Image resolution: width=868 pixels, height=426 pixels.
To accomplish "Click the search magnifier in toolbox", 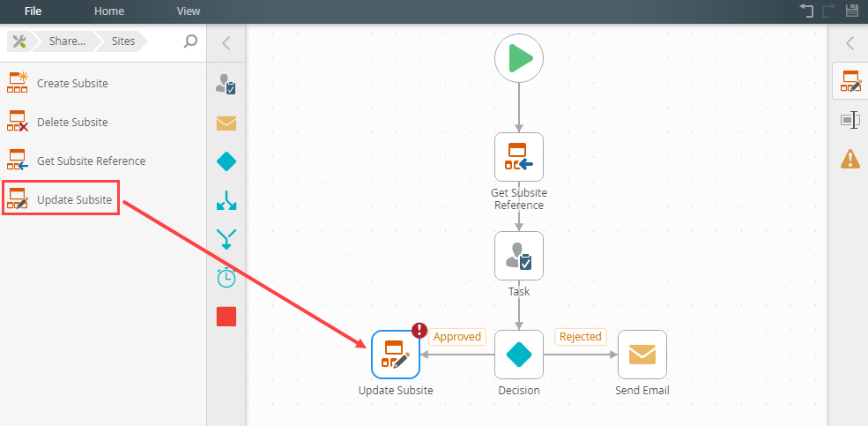I will 190,41.
